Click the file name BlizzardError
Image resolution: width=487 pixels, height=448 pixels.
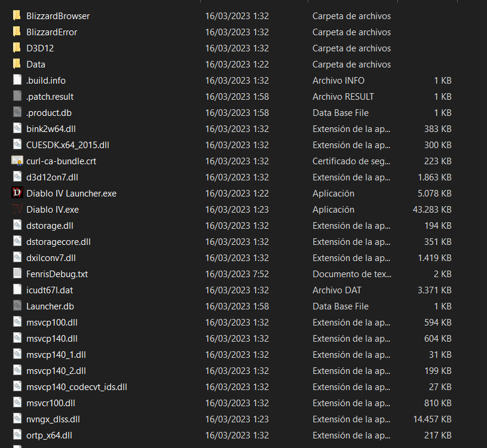(52, 32)
